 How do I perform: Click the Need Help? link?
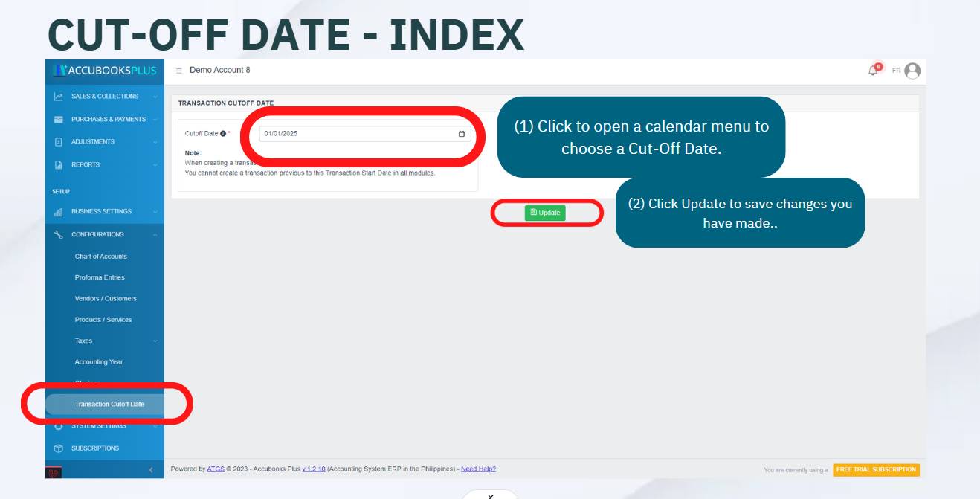click(x=478, y=469)
